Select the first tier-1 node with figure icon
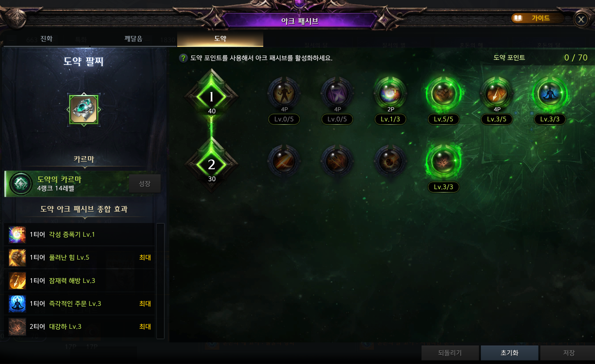 [284, 94]
